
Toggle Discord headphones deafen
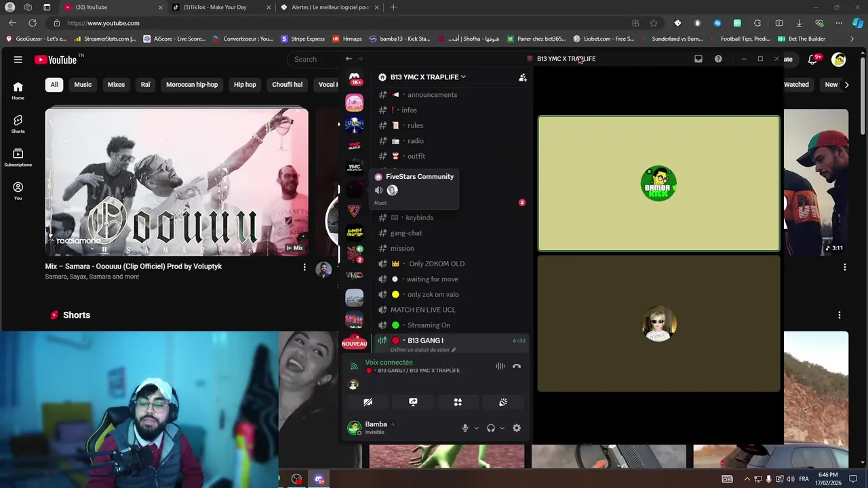coord(491,428)
